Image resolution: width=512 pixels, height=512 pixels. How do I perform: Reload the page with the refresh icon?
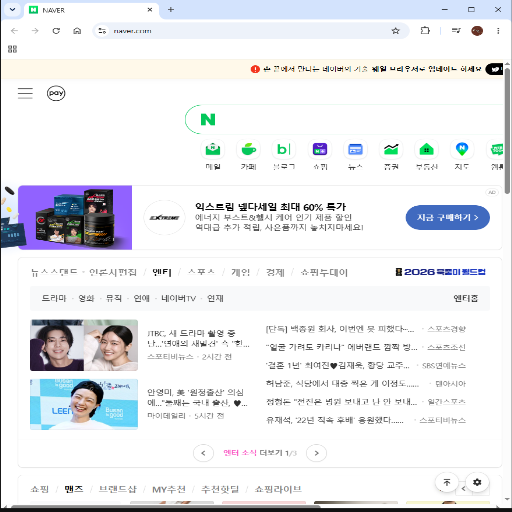(56, 31)
